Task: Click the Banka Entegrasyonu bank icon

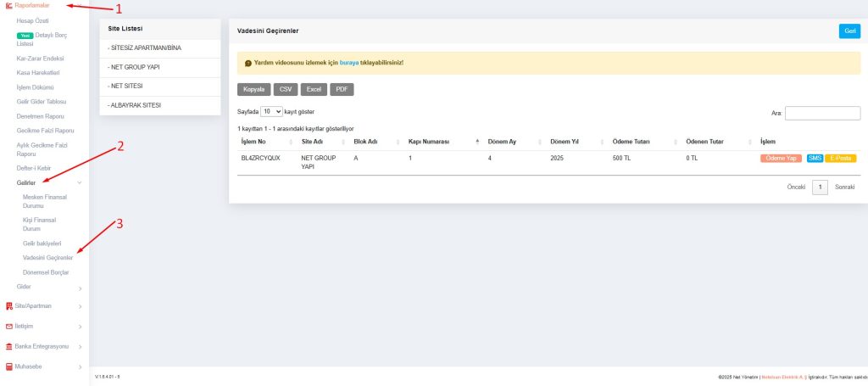Action: 8,346
